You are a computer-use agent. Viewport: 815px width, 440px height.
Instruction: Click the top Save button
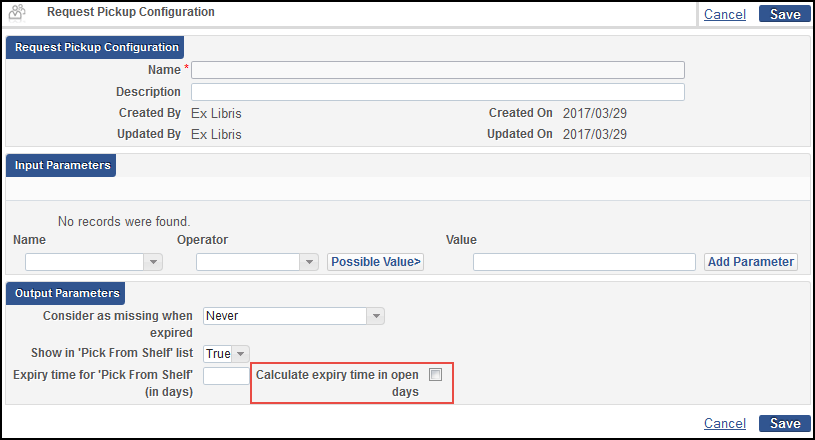point(785,14)
